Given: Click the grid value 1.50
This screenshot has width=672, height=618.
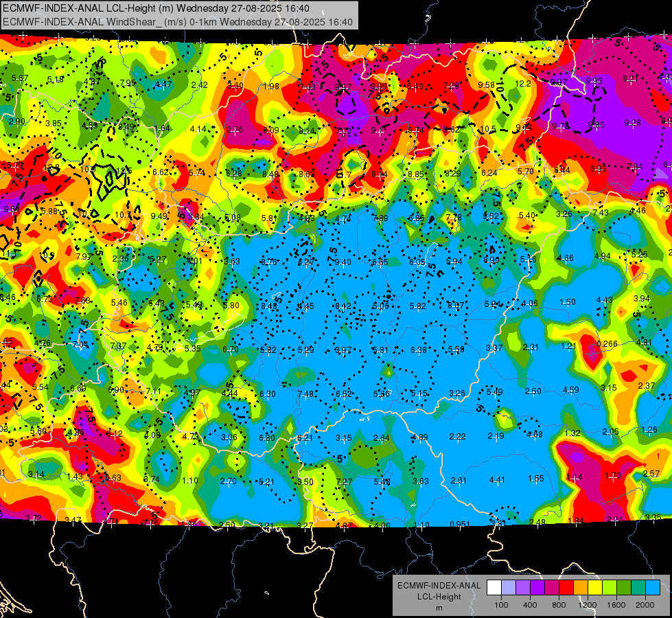Looking at the screenshot, I should pyautogui.click(x=568, y=302).
